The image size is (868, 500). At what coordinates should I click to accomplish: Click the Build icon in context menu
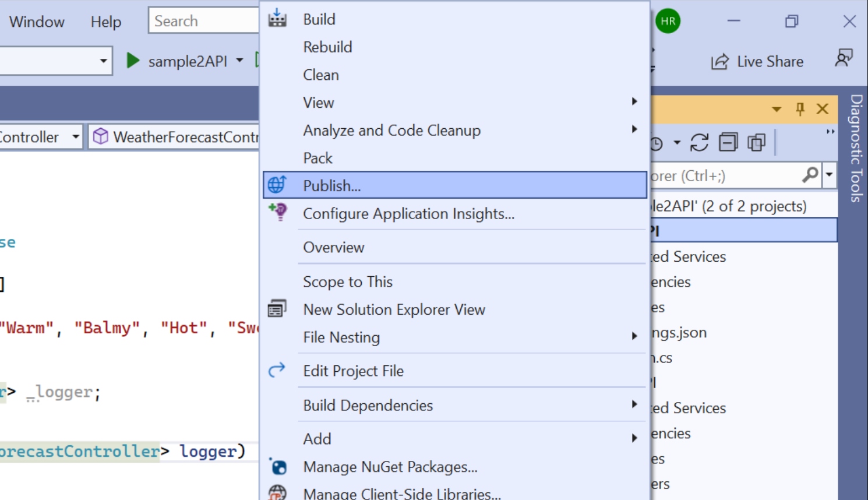(277, 19)
